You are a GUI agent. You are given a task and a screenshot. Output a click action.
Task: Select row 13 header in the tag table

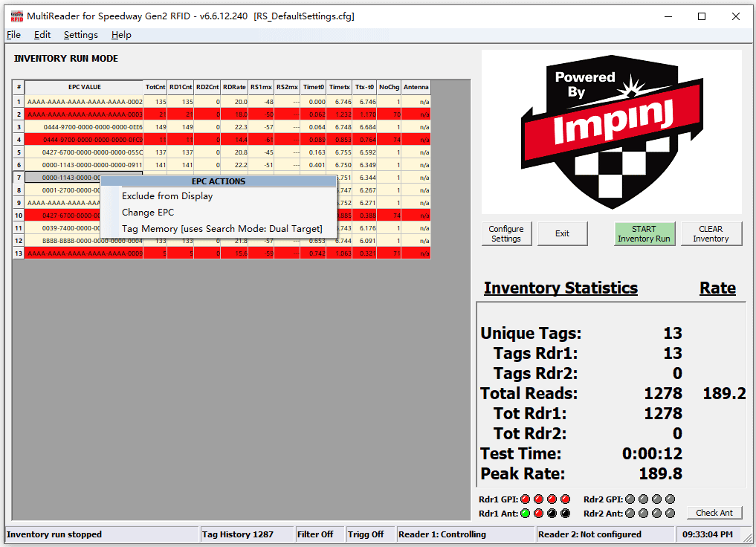click(19, 253)
